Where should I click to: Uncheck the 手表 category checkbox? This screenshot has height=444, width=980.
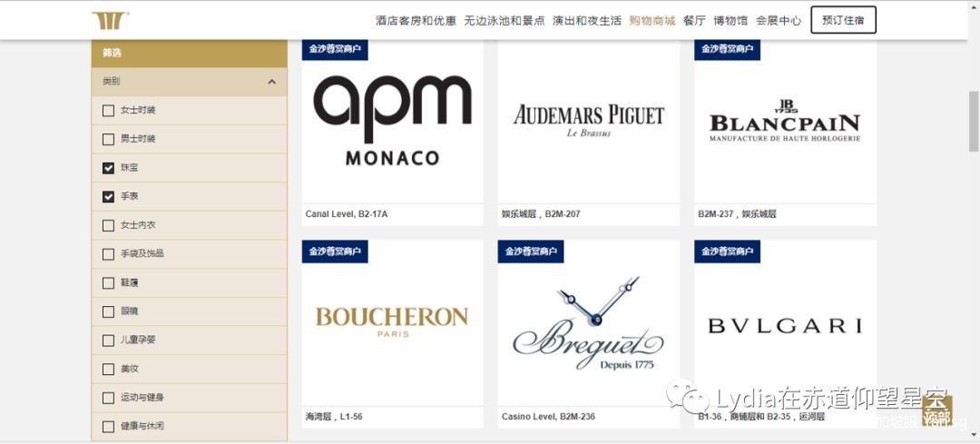tap(109, 196)
